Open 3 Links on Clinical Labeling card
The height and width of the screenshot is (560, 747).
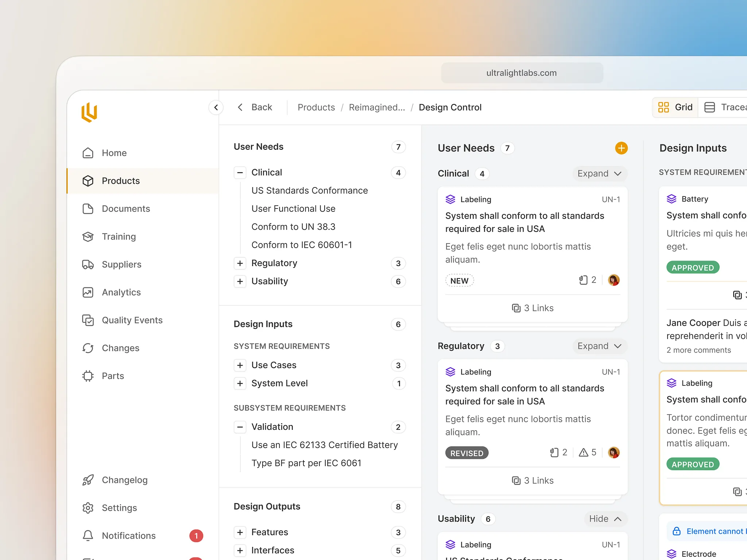pos(533,308)
